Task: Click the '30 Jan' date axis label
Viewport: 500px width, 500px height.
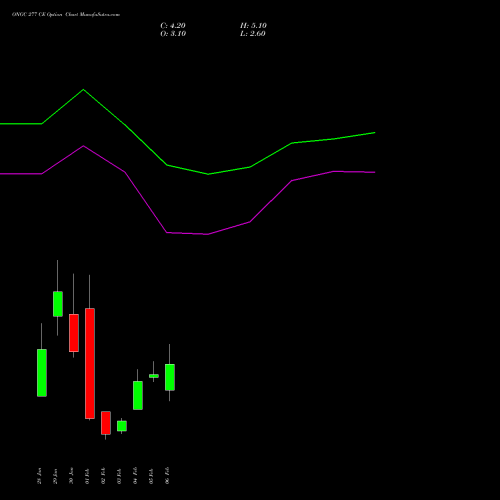Action: tap(71, 476)
